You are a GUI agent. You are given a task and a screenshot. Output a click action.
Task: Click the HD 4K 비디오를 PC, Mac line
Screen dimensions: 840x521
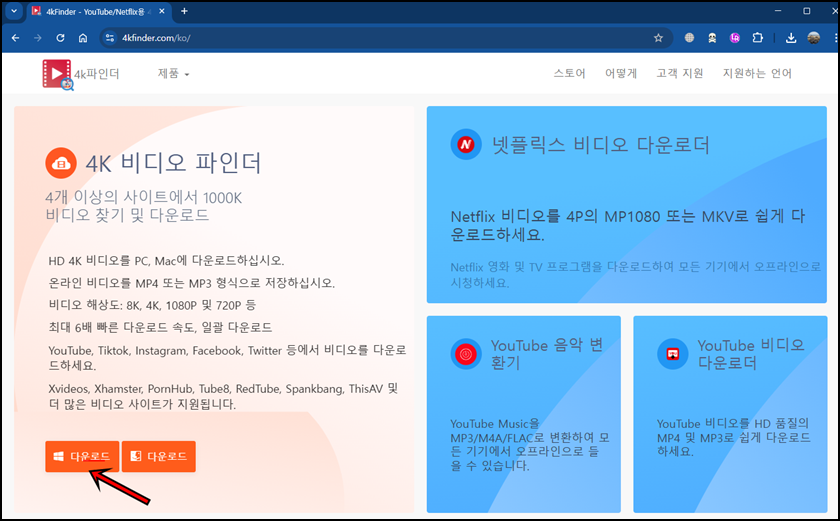[x=166, y=261]
